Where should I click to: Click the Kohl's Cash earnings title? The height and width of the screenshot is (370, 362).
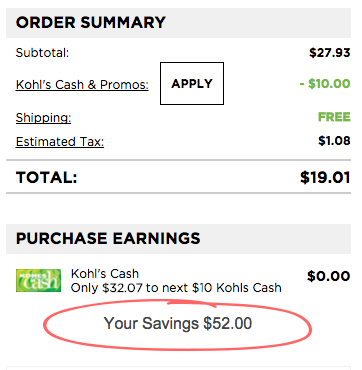click(105, 274)
